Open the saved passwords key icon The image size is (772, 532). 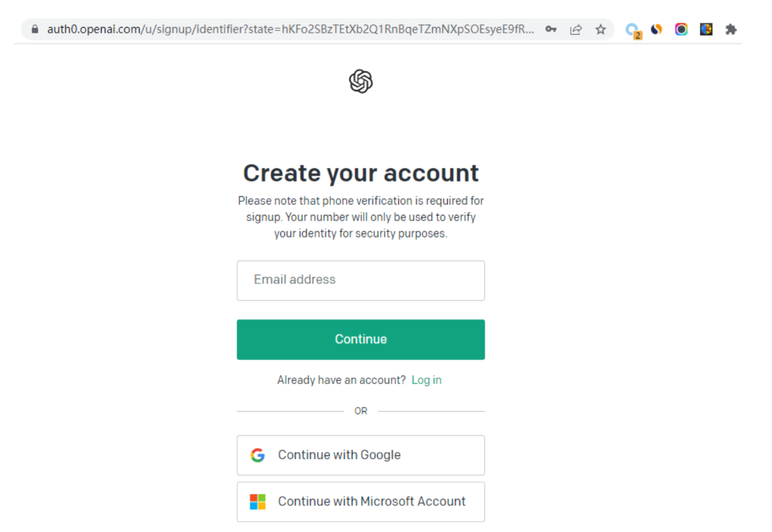pos(551,30)
